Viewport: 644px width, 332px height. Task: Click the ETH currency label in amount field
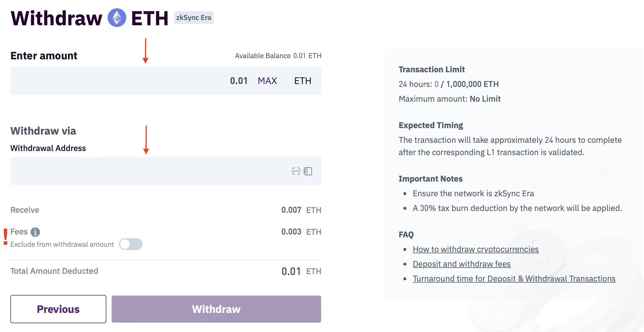tap(303, 81)
